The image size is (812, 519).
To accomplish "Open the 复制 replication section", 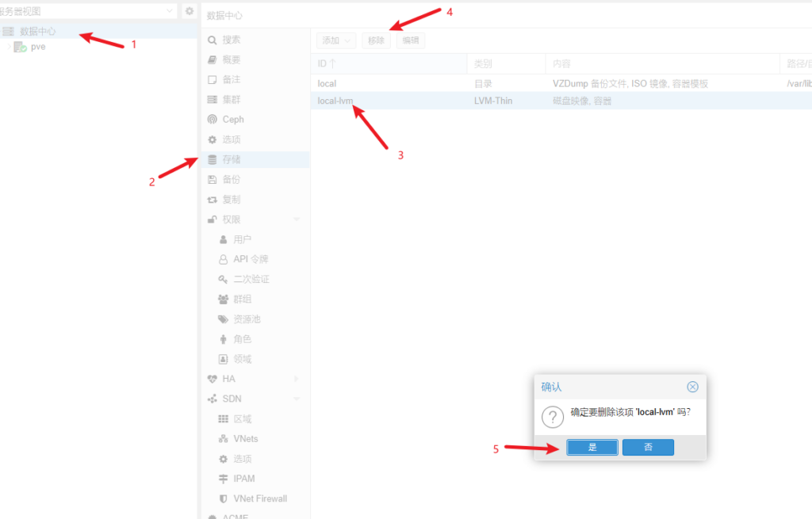I will 231,200.
